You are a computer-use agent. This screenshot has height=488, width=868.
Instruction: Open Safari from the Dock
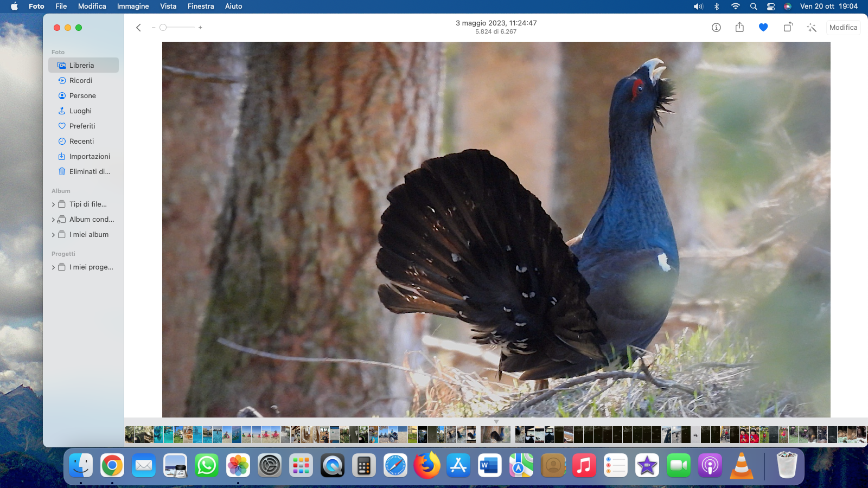pyautogui.click(x=395, y=465)
